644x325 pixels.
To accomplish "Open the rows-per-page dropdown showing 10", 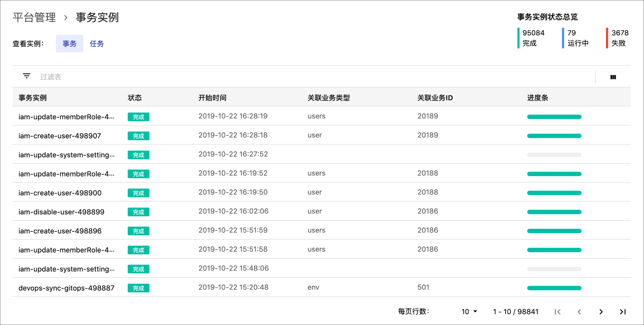I will coord(469,312).
